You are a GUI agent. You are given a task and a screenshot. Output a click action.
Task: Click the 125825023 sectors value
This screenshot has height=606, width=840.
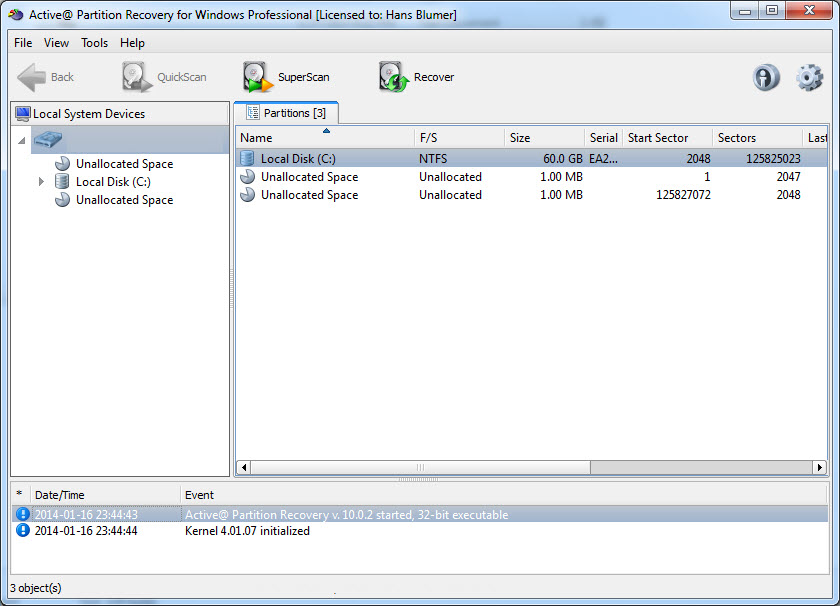(x=773, y=159)
